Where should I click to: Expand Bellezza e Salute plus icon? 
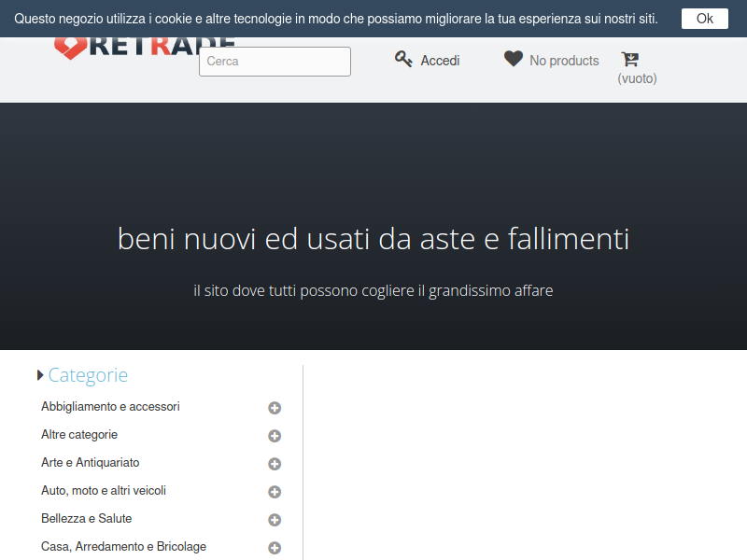(275, 520)
